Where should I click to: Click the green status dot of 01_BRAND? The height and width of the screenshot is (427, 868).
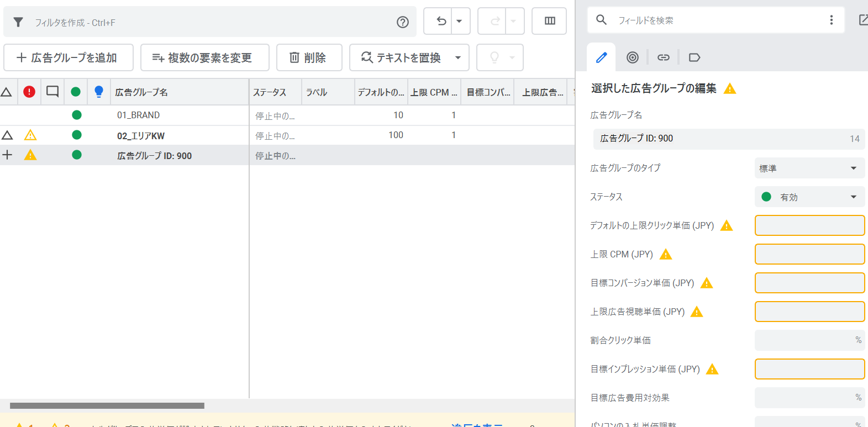point(77,115)
